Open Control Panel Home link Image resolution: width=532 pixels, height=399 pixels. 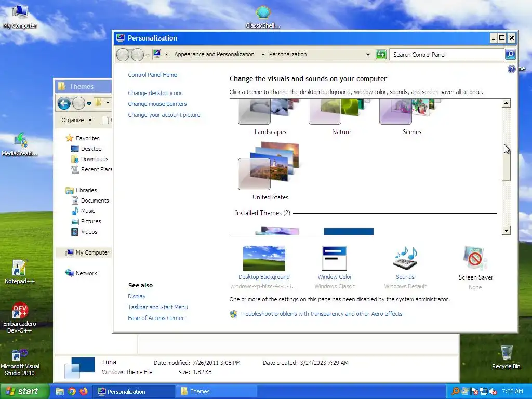pyautogui.click(x=152, y=75)
